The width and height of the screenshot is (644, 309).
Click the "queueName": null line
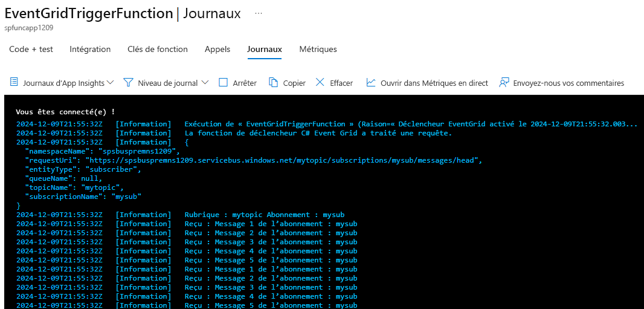click(x=63, y=178)
